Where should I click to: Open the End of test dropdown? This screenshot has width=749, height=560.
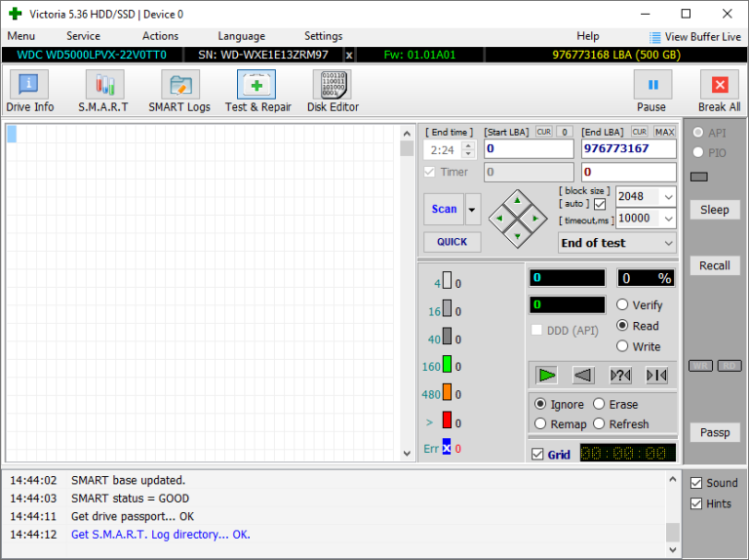(x=667, y=243)
